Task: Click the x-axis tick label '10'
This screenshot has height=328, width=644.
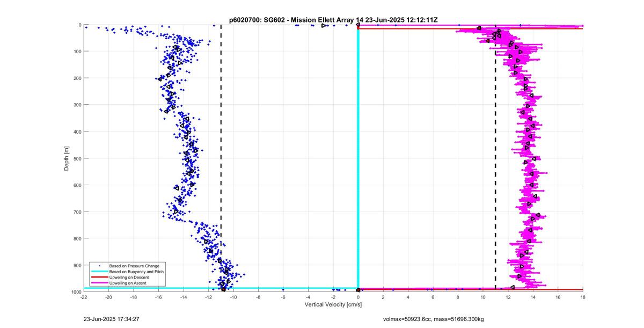Action: [x=483, y=297]
